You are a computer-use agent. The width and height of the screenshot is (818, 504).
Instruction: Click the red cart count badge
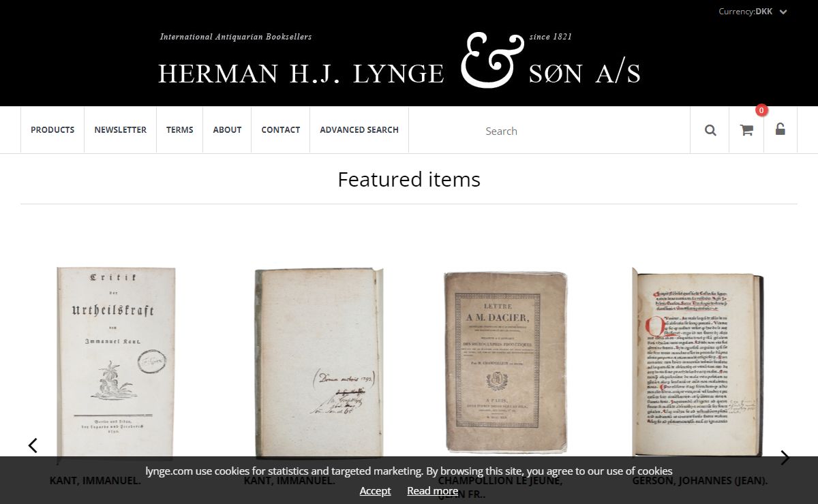pos(761,110)
